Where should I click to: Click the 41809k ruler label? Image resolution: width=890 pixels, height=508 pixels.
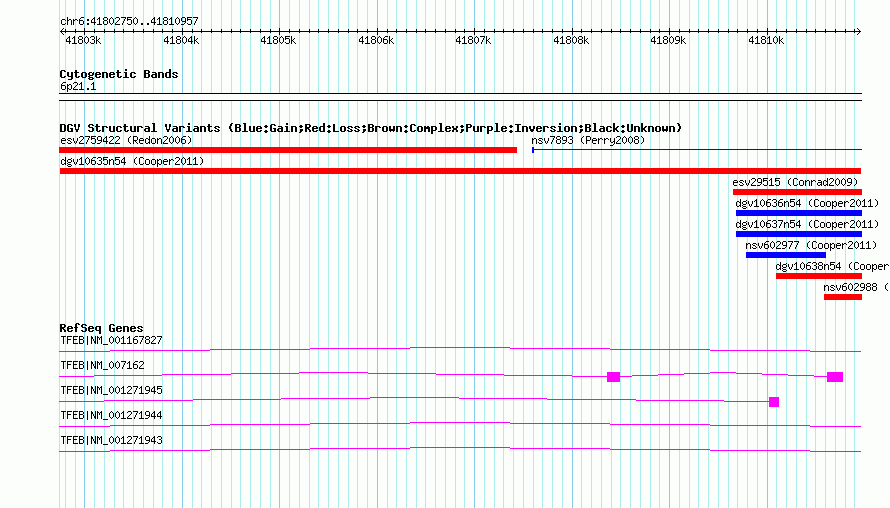(668, 40)
